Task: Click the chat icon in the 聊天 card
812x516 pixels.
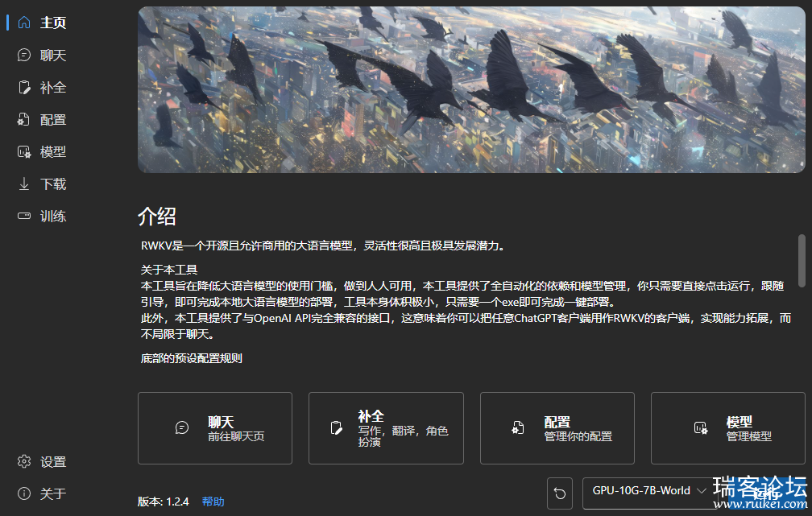Action: pyautogui.click(x=182, y=427)
